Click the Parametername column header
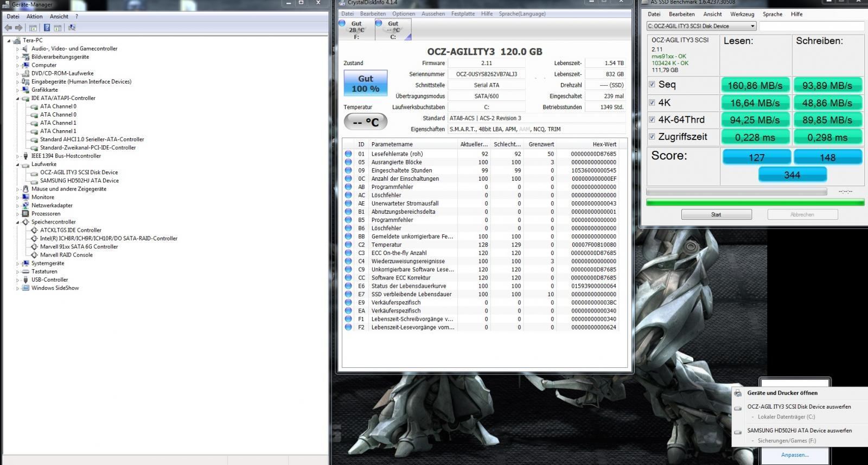The height and width of the screenshot is (465, 868). [413, 144]
